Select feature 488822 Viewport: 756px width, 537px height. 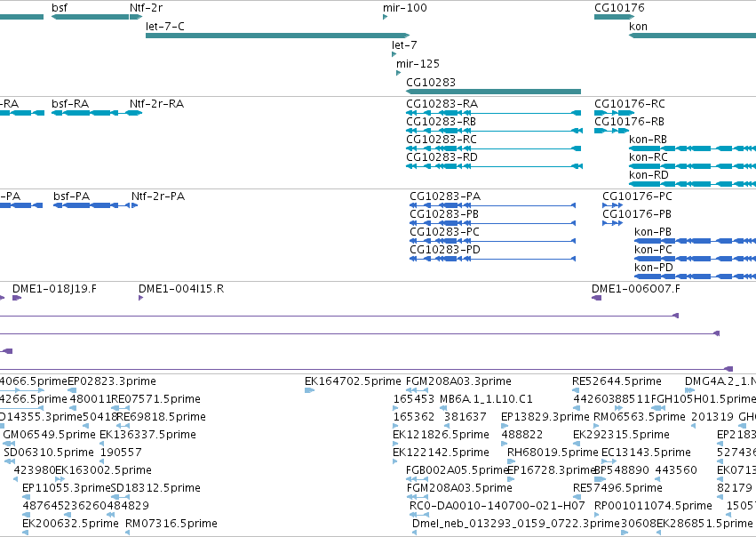(522, 435)
